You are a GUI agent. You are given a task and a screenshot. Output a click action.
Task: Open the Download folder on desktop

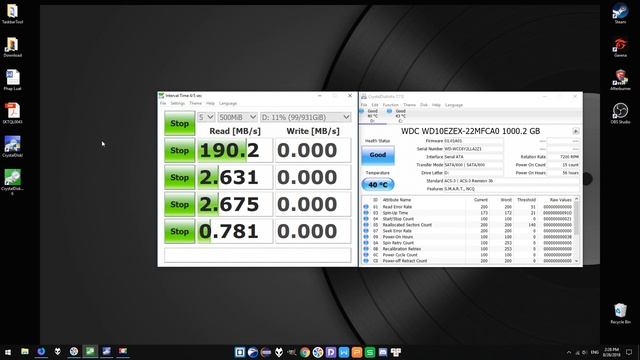coord(12,47)
